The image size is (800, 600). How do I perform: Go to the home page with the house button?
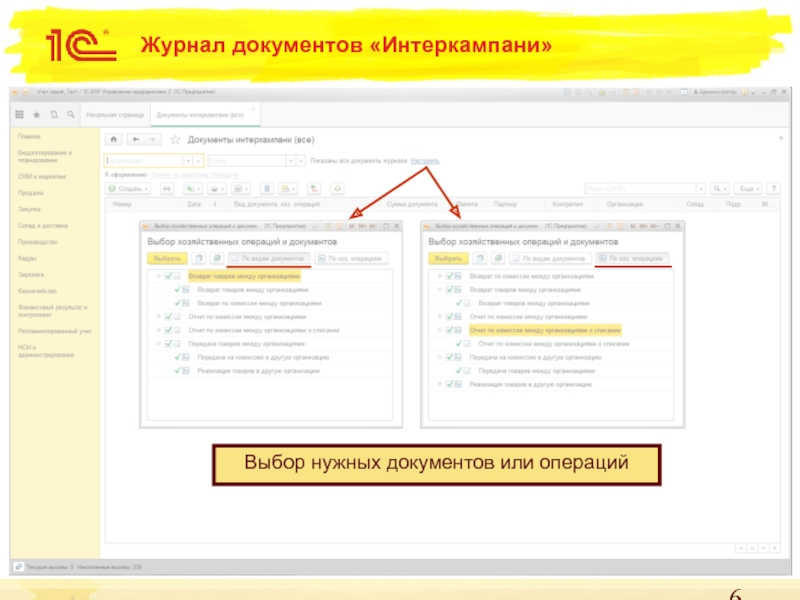pyautogui.click(x=114, y=139)
